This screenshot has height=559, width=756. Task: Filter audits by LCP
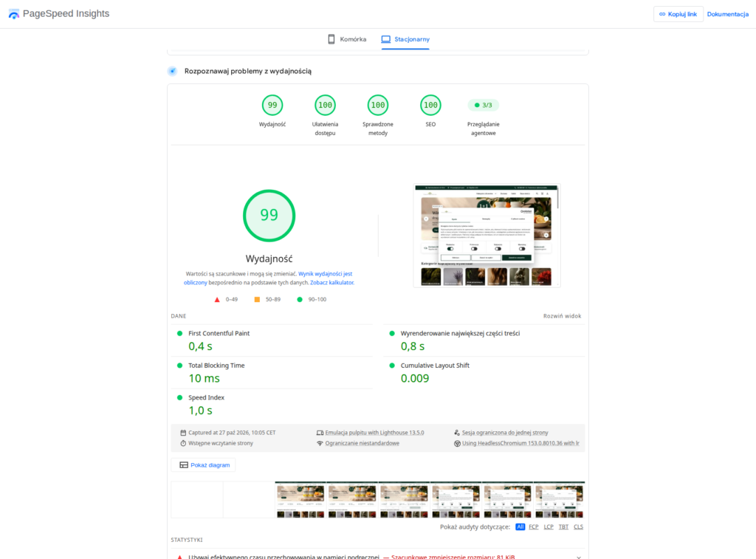tap(549, 527)
